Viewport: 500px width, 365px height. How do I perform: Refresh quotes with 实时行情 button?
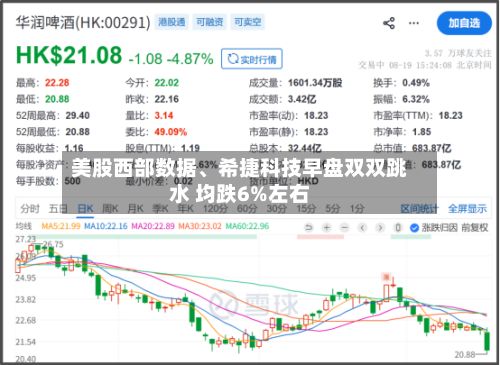(x=252, y=59)
